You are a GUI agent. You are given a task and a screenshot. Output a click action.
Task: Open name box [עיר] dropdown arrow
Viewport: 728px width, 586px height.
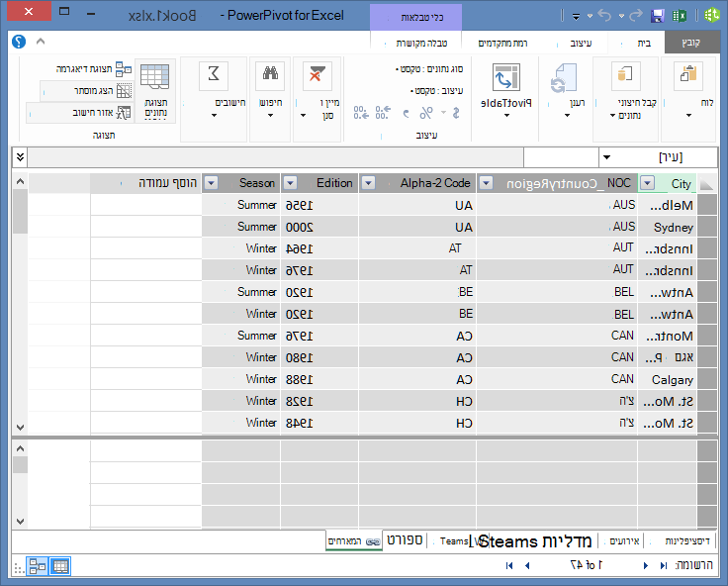point(606,157)
